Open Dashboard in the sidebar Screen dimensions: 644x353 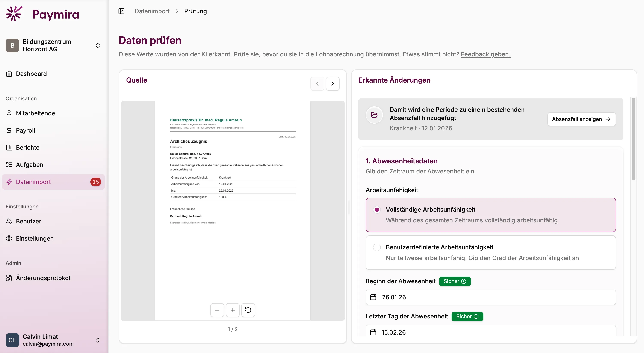pyautogui.click(x=53, y=74)
